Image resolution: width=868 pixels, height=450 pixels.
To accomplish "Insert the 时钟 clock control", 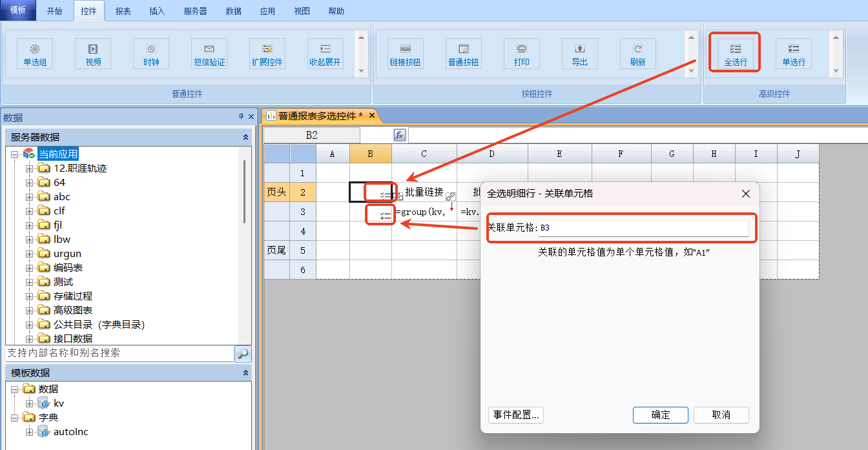I will [x=151, y=54].
